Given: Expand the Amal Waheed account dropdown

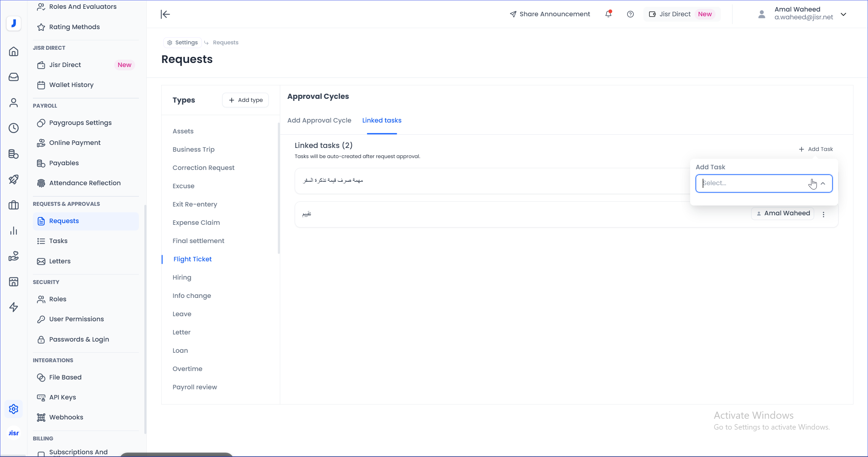Looking at the screenshot, I should [x=843, y=14].
